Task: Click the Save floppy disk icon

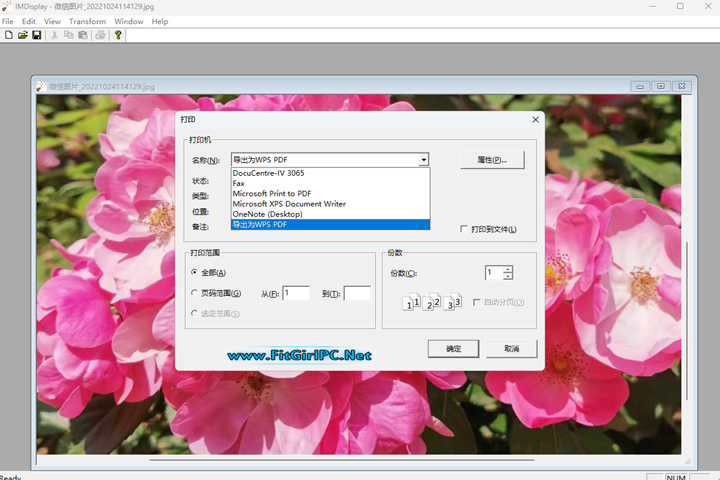Action: click(x=37, y=35)
